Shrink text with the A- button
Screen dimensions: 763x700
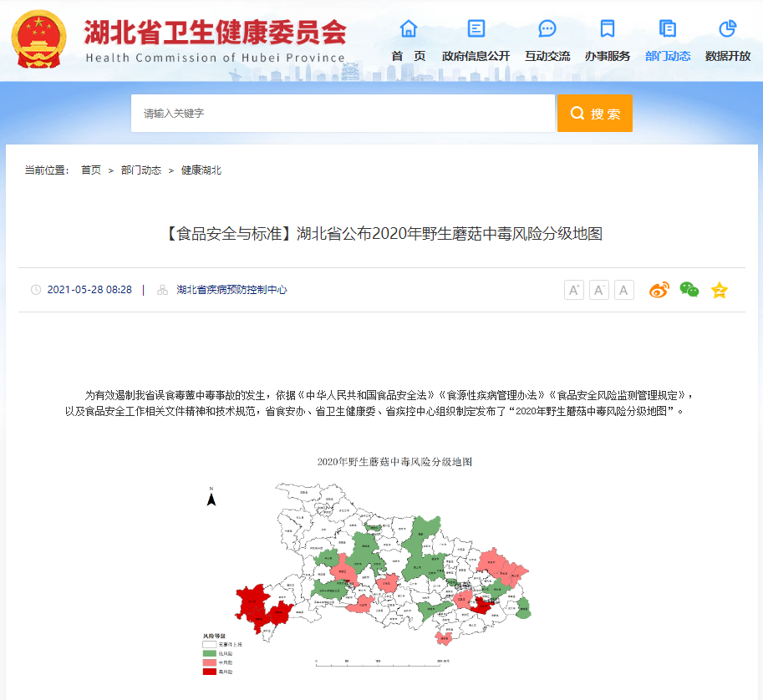[x=598, y=289]
